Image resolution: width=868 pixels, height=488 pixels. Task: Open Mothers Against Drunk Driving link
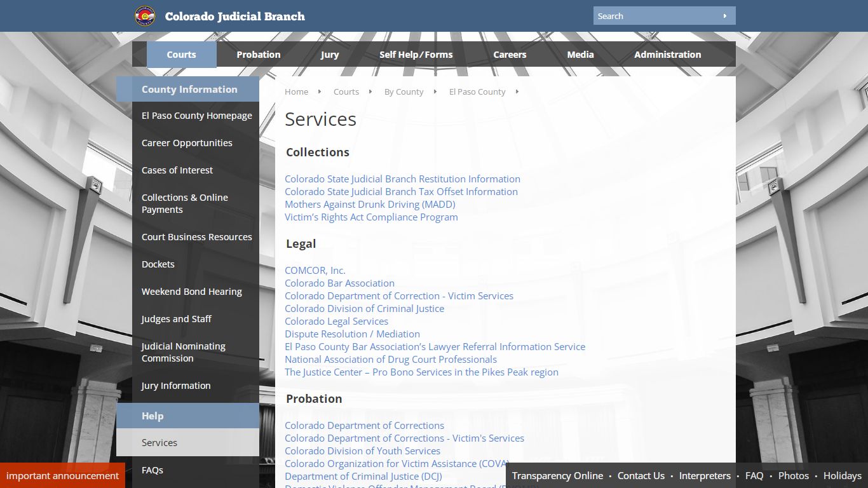point(370,205)
